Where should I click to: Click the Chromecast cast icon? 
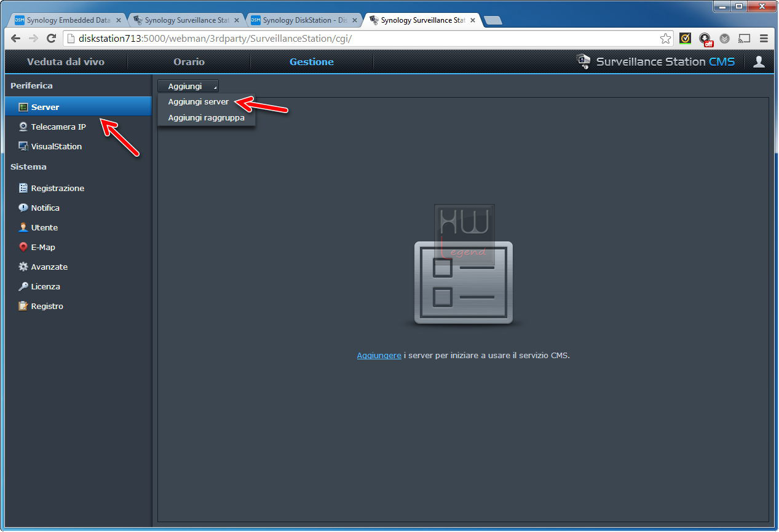tap(745, 39)
